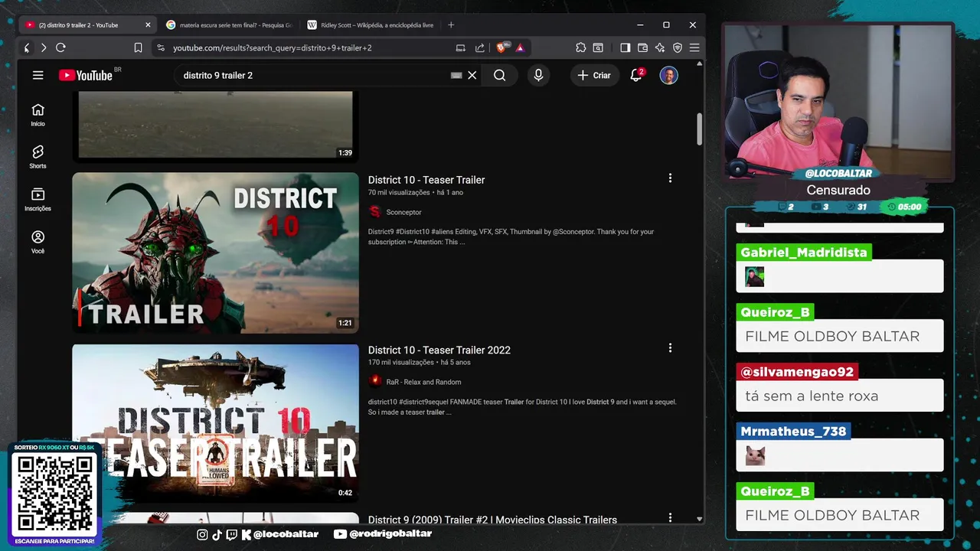Open Início in the YouTube sidebar
The image size is (980, 551).
(x=38, y=115)
